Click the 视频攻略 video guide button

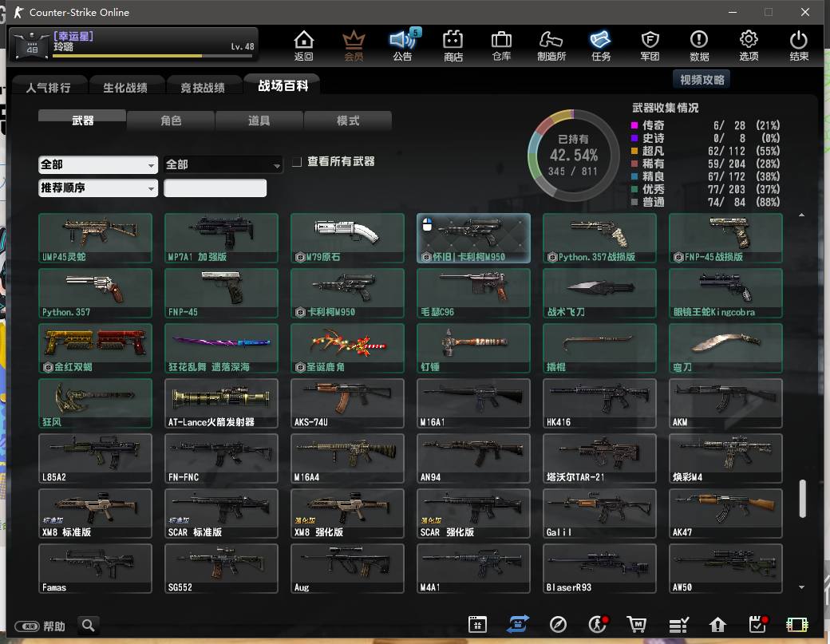tap(702, 79)
